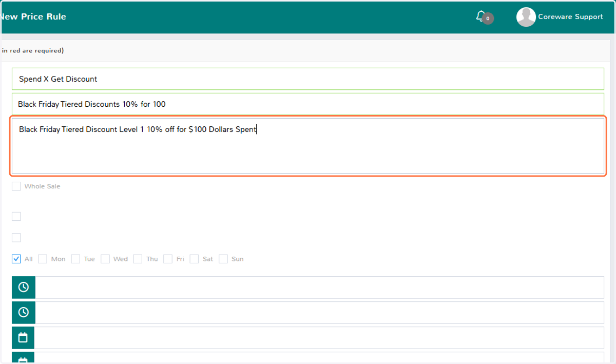
Task: Check the Tue checkbox
Action: (75, 259)
